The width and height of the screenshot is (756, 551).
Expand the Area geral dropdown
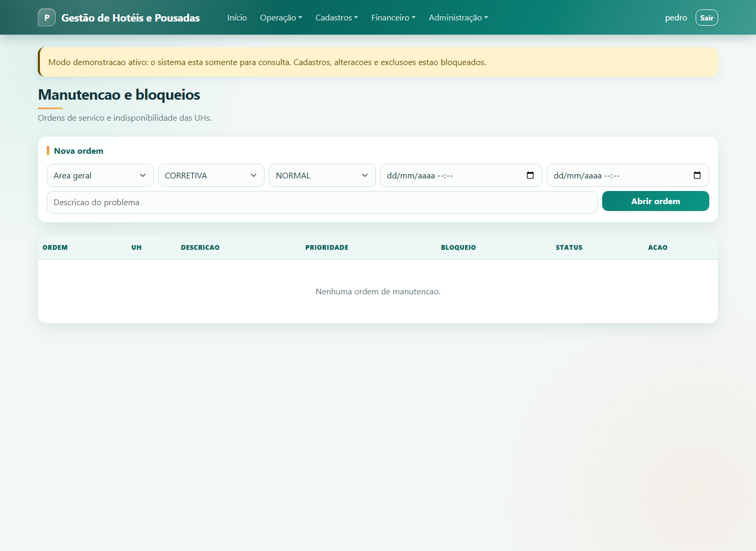pos(100,175)
